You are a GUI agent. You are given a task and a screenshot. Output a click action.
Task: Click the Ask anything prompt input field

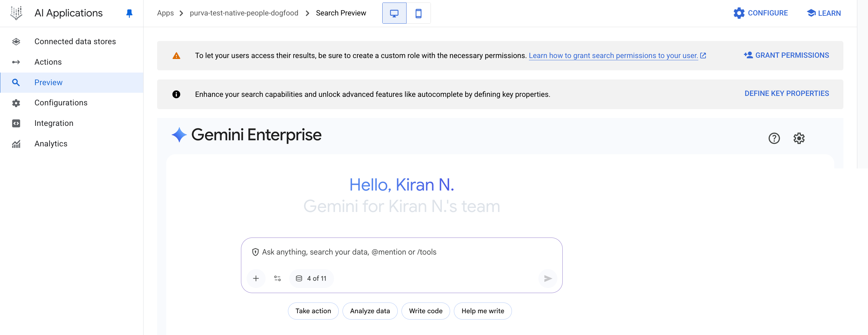(401, 252)
